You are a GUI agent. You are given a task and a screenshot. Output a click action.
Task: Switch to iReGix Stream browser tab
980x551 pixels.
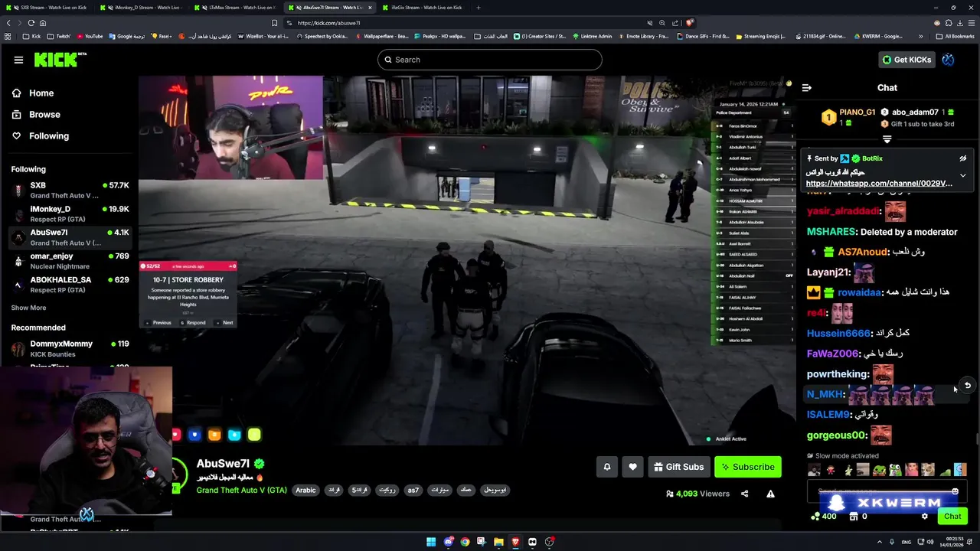[423, 8]
